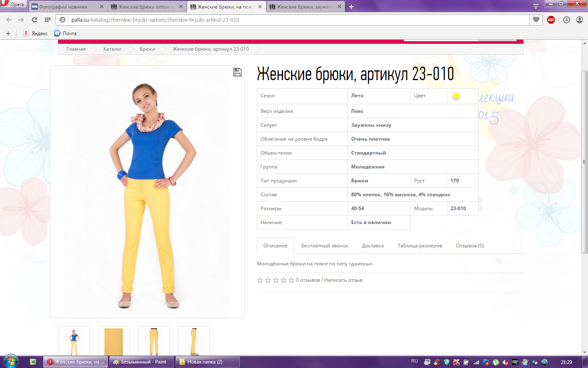The image size is (588, 368).
Task: Open the downloads icon
Action: click(566, 20)
